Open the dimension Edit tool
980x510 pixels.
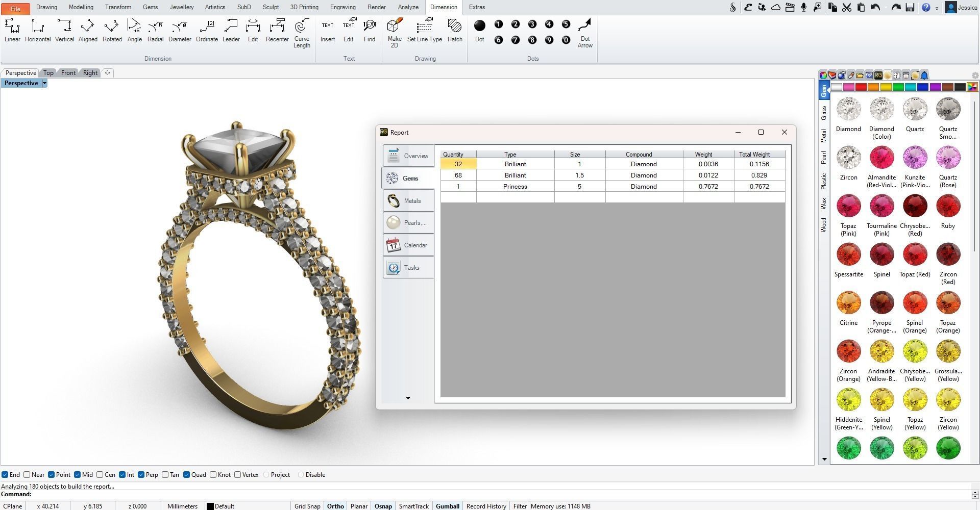253,30
